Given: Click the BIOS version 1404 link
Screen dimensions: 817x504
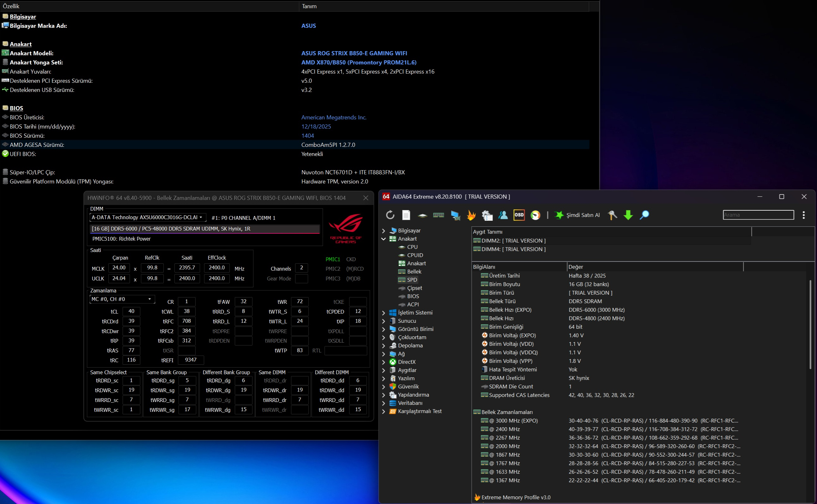Looking at the screenshot, I should [x=307, y=136].
